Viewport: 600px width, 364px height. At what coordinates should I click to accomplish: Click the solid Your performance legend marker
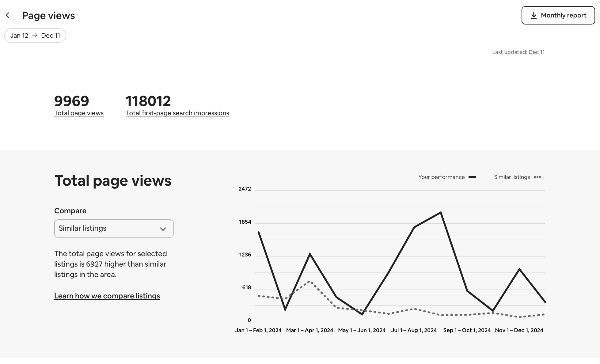point(472,177)
